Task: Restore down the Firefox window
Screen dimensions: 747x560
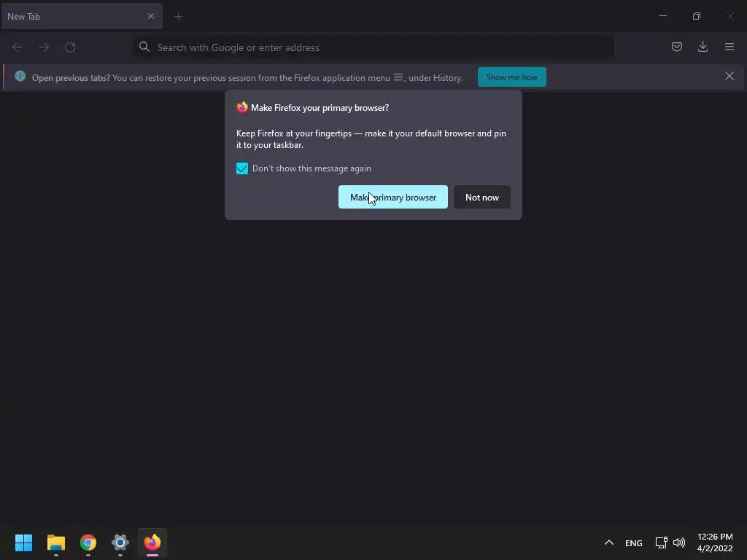Action: (697, 16)
